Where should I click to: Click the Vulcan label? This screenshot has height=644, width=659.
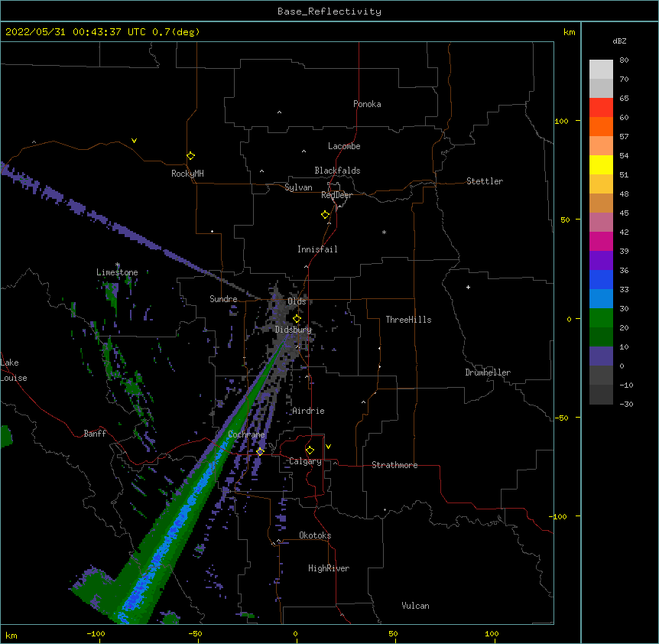(415, 606)
